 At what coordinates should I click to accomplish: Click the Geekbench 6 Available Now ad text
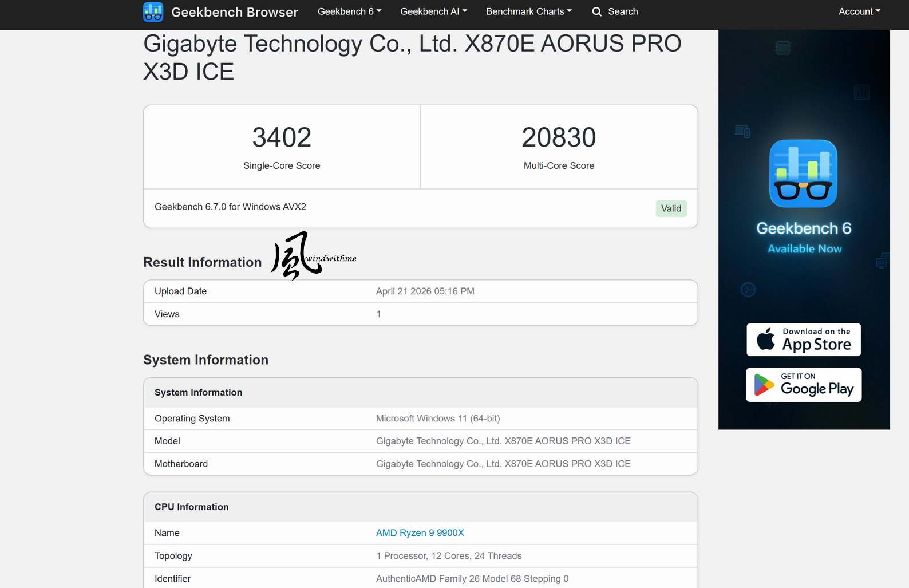[x=804, y=238]
